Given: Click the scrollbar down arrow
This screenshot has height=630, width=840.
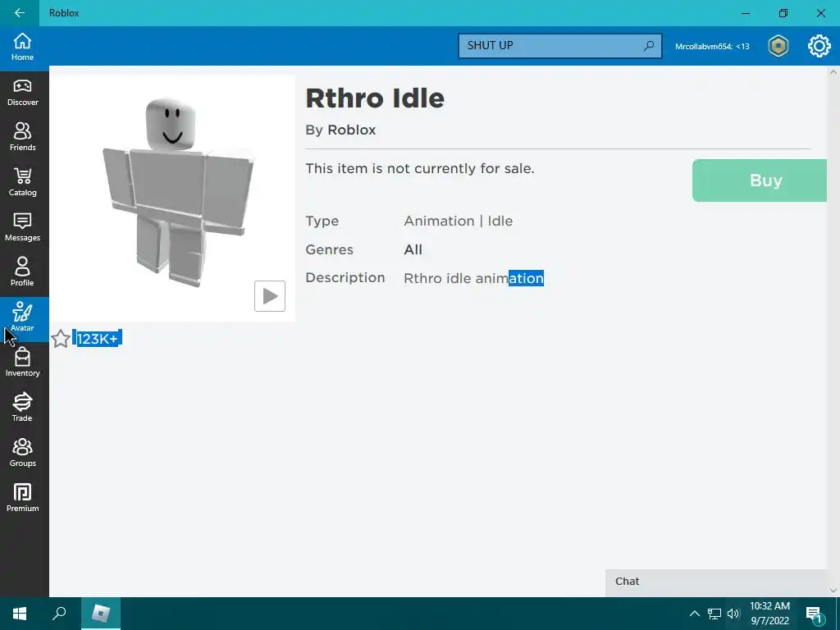Looking at the screenshot, I should click(x=833, y=591).
